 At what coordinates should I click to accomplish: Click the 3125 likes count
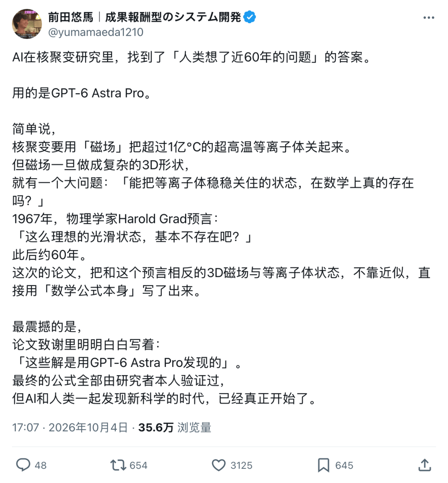point(241,465)
